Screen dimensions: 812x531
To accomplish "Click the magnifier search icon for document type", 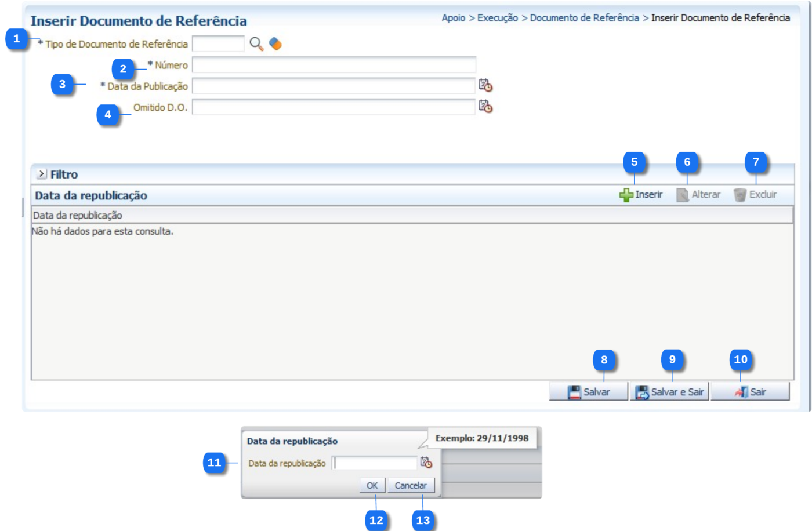I will tap(256, 44).
